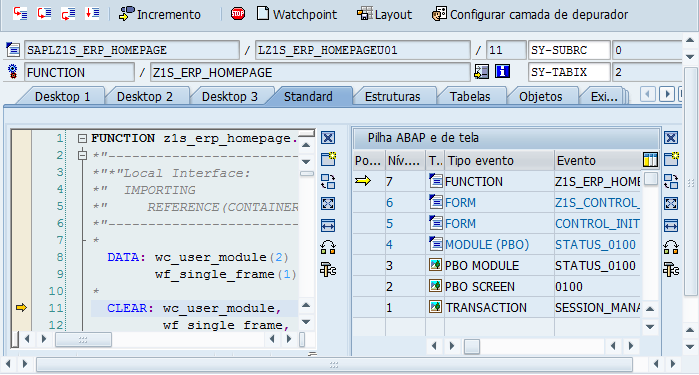The image size is (699, 375).
Task: Click the red STOP breakpoint icon
Action: 238,14
